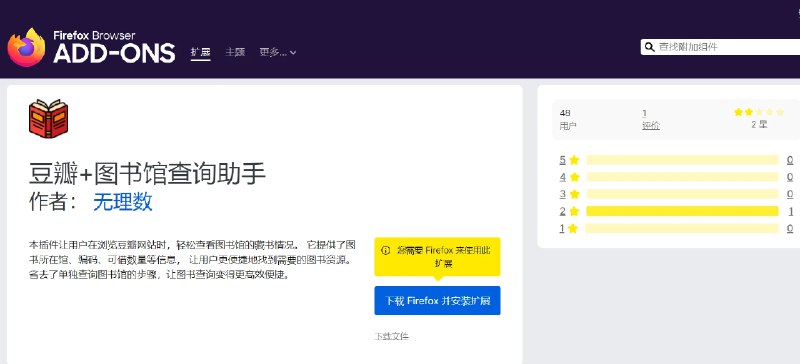Click the 4 star rating number link

click(563, 177)
